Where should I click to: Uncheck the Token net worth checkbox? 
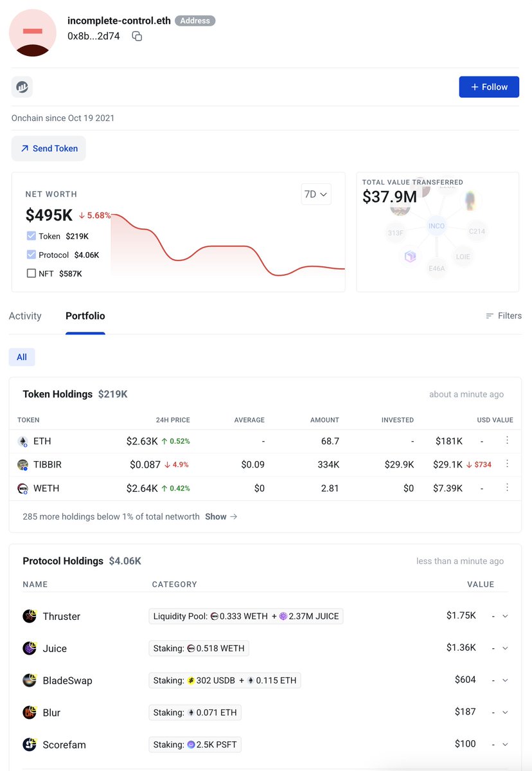pos(31,236)
